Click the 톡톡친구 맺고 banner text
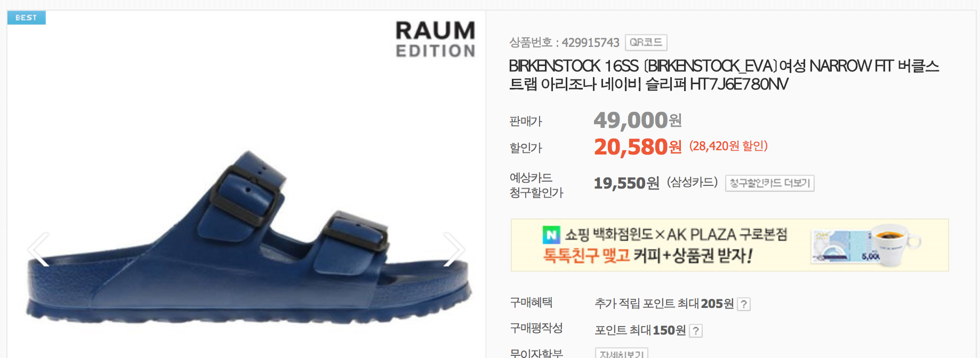The width and height of the screenshot is (980, 358). coord(587,256)
